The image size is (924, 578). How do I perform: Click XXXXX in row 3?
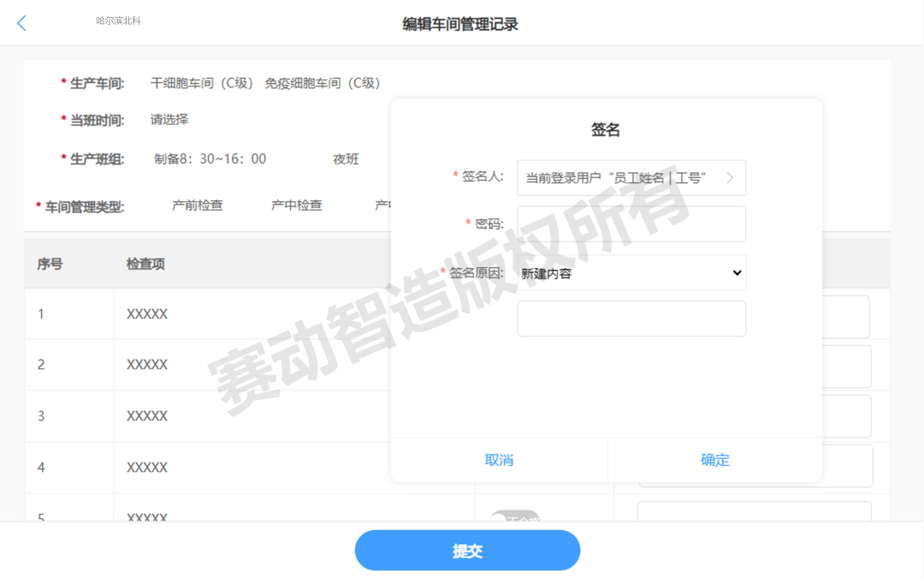147,416
